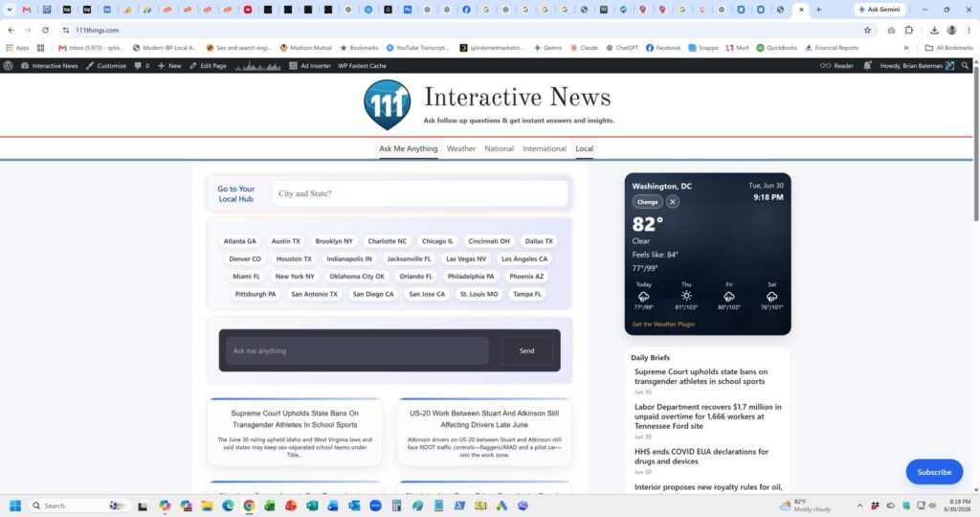Open a new browser tab with plus
Image resolution: width=980 pixels, height=517 pixels.
[819, 10]
